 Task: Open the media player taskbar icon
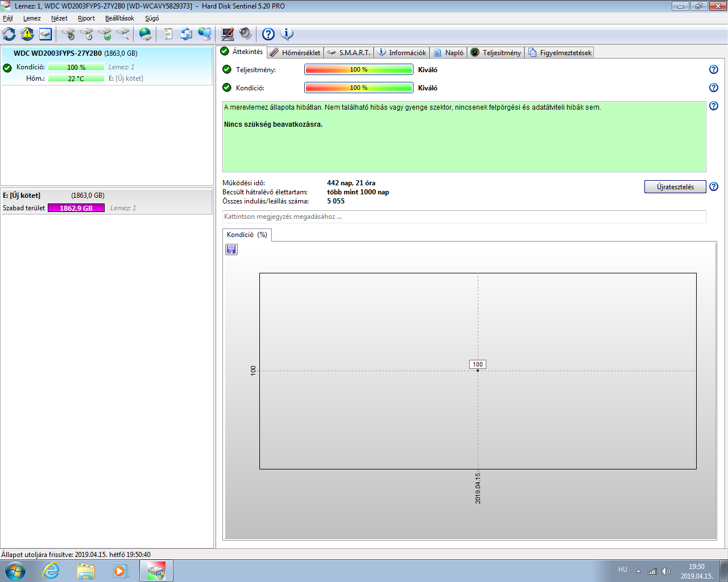(120, 571)
